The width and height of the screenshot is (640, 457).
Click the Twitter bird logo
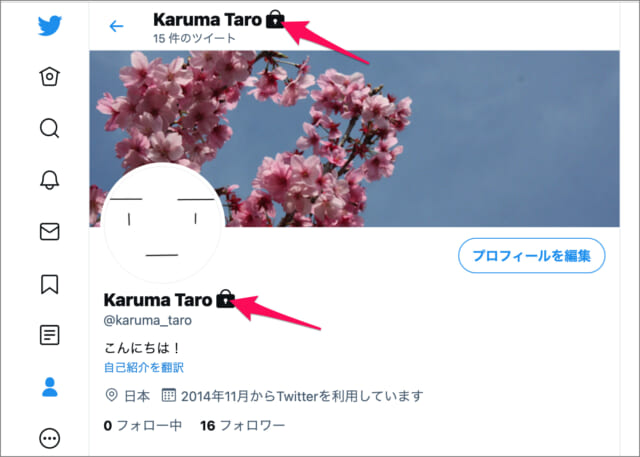(x=50, y=26)
